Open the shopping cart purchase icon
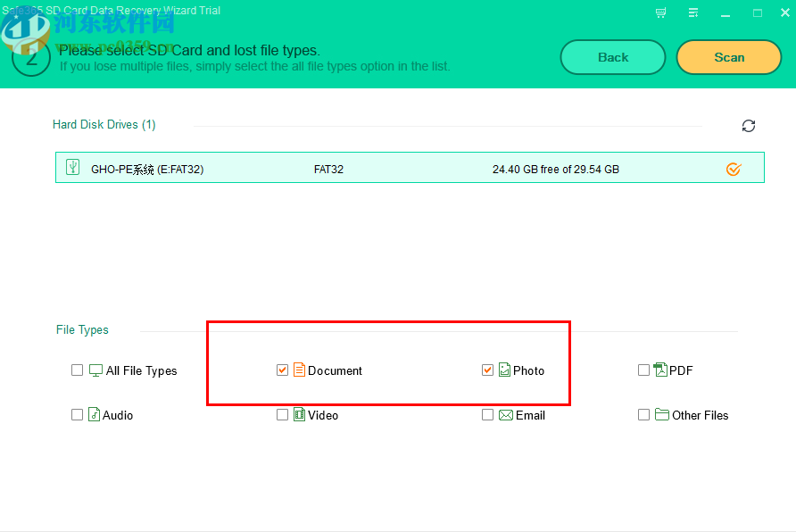The height and width of the screenshot is (532, 796). coord(659,12)
